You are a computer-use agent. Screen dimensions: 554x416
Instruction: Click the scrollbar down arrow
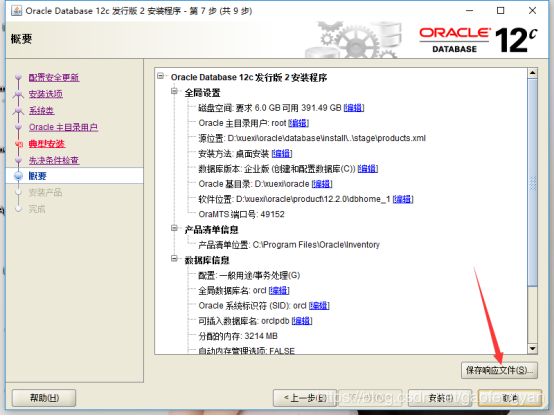coord(532,348)
